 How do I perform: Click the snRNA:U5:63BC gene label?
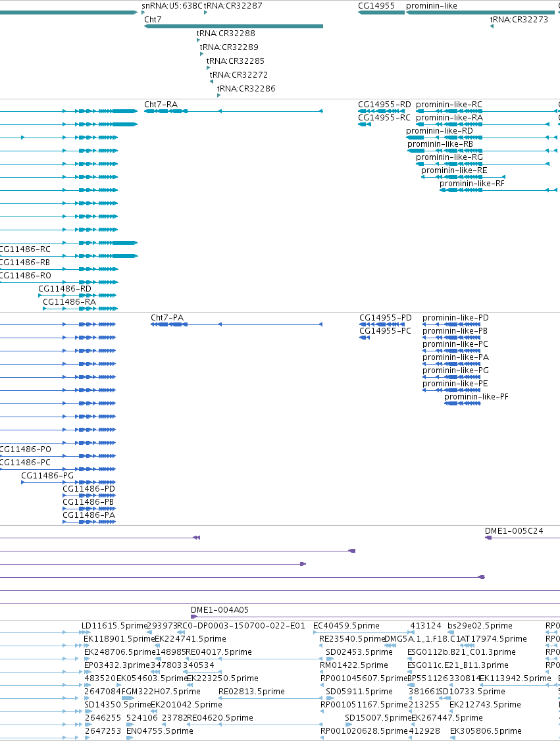tap(172, 6)
